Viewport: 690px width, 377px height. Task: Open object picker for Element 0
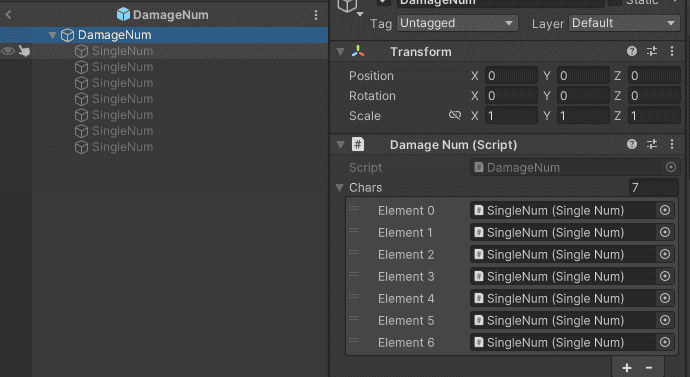pos(664,210)
